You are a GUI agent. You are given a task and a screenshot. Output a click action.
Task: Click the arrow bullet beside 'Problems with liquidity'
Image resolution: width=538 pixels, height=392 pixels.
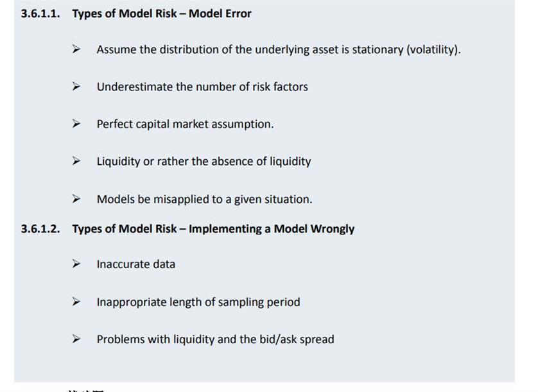[x=76, y=339]
